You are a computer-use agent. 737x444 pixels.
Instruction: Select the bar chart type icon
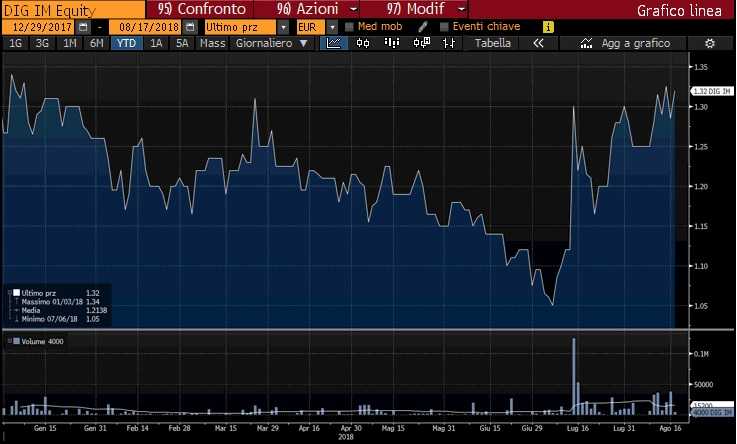pos(392,43)
